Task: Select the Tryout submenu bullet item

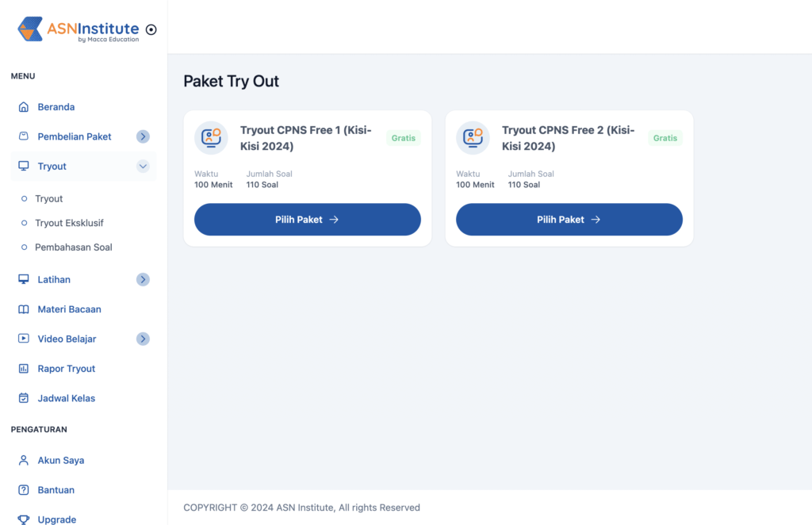Action: coord(48,199)
